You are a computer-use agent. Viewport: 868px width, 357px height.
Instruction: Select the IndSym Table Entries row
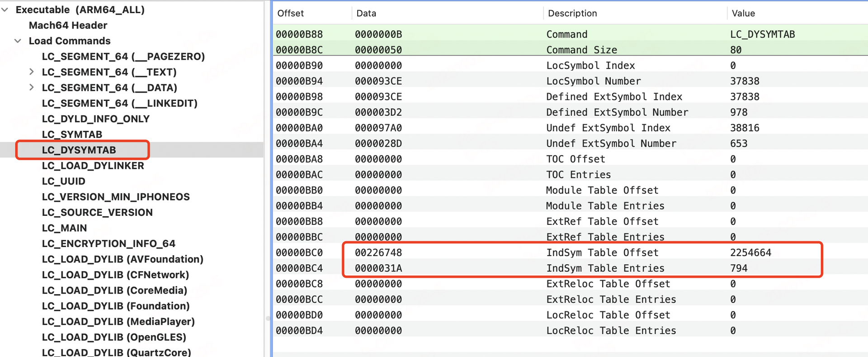click(x=570, y=268)
